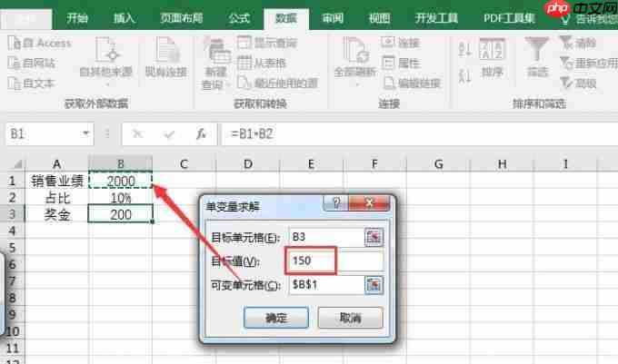This screenshot has height=364, width=618.
Task: Open the 视图 tab
Action: pyautogui.click(x=380, y=18)
